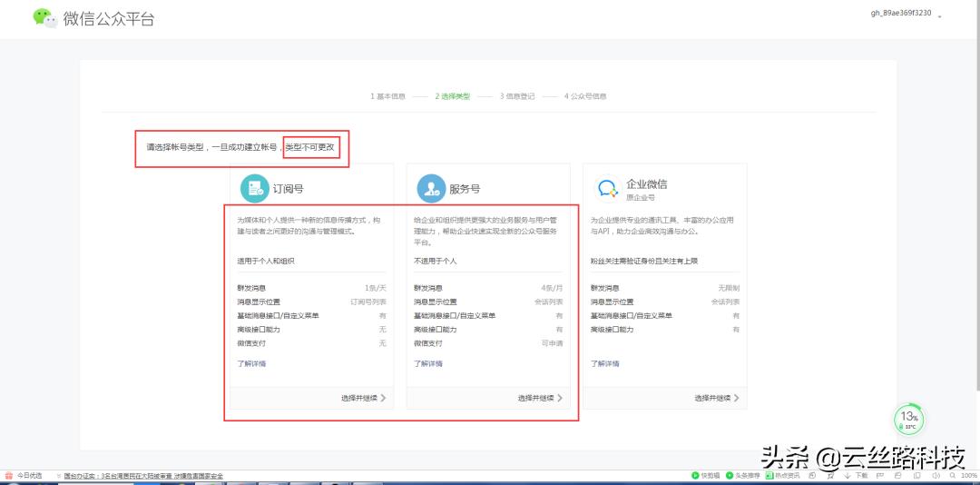Viewport: 980px width, 485px height.
Task: Choose 选择并继续 for 企业微信
Action: click(x=717, y=398)
